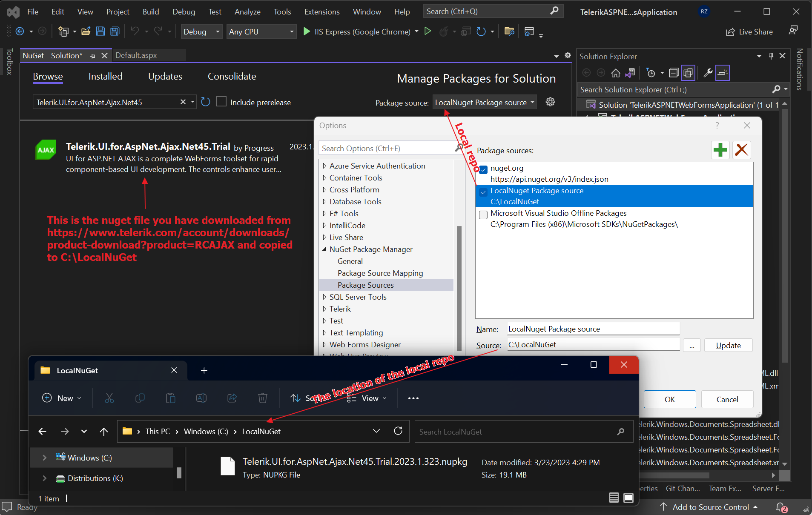Click the Open File folder toolbar icon
The image size is (812, 515).
tap(86, 31)
